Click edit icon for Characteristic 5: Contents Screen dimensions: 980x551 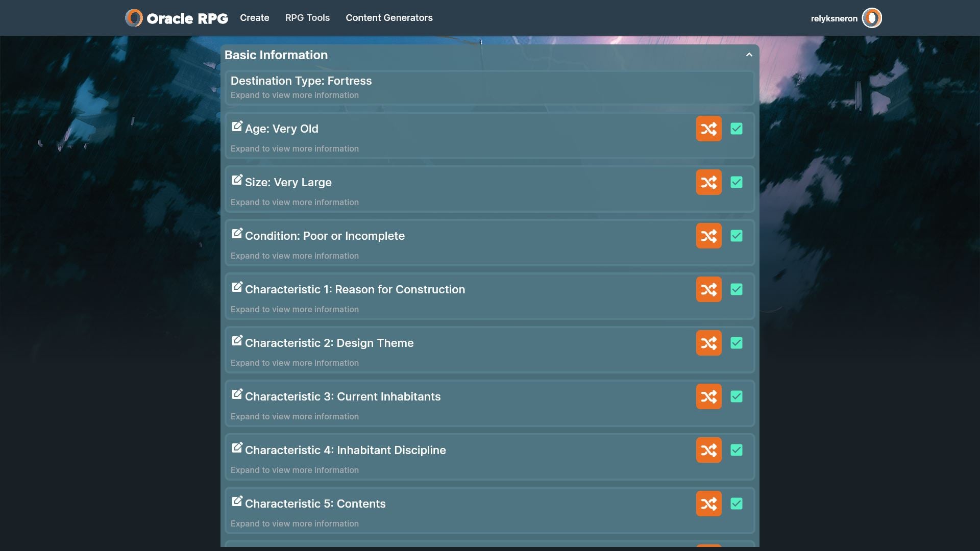237,502
